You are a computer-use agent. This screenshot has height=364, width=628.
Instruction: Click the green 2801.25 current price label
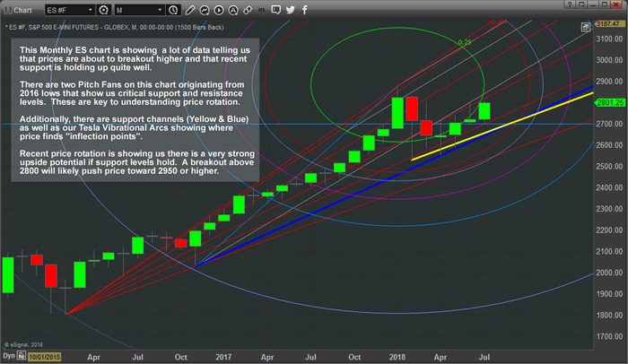click(610, 103)
